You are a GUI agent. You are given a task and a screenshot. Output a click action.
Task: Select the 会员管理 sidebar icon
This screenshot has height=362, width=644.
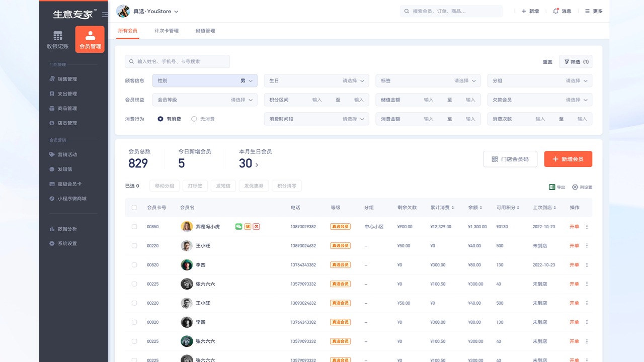pyautogui.click(x=90, y=39)
